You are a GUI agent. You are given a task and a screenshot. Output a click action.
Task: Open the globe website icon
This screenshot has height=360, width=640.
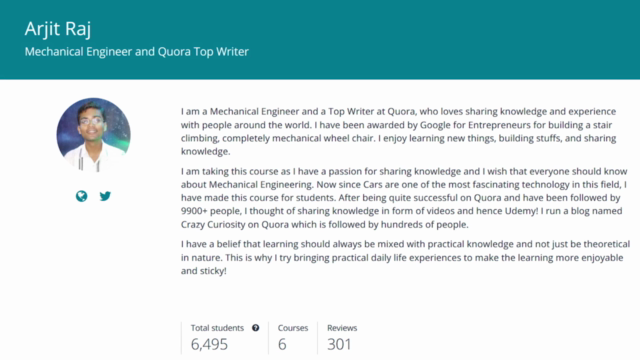click(82, 196)
